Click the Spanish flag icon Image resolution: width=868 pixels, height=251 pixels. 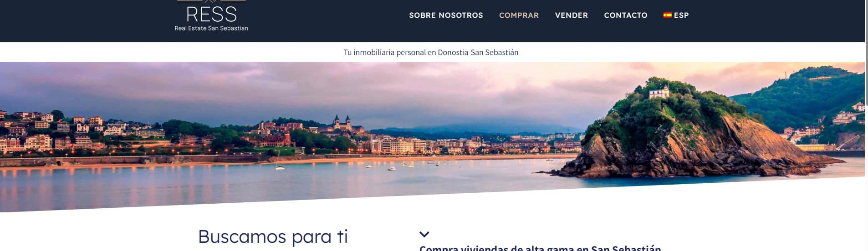coord(667,15)
